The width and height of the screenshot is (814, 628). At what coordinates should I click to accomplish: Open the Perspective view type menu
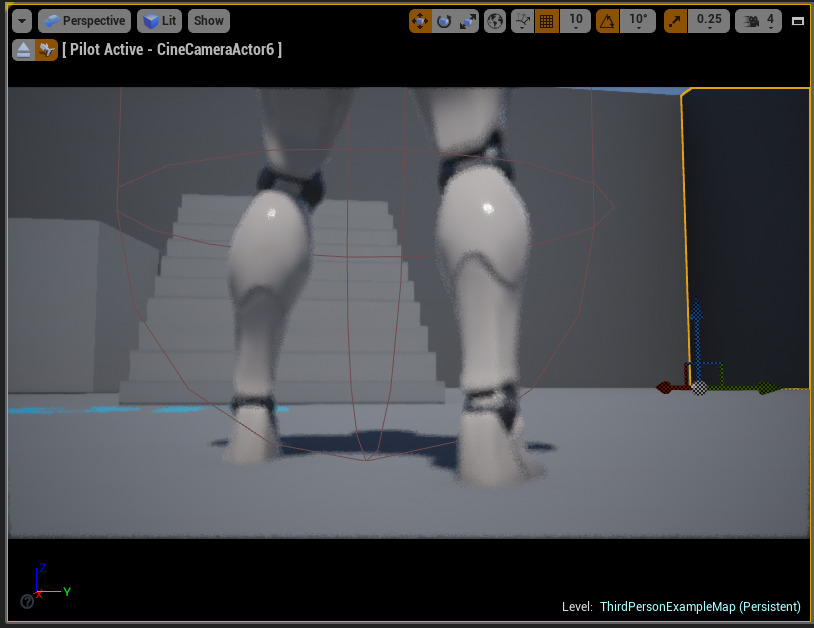pyautogui.click(x=85, y=21)
